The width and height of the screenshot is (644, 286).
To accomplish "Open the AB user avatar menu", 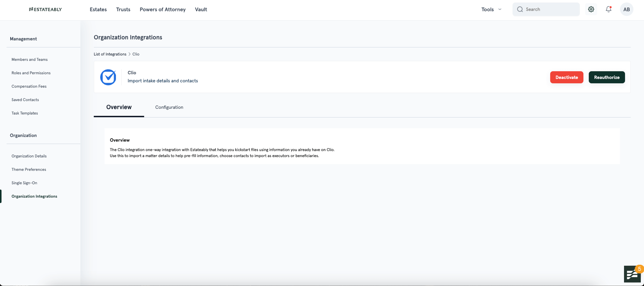I will point(626,9).
